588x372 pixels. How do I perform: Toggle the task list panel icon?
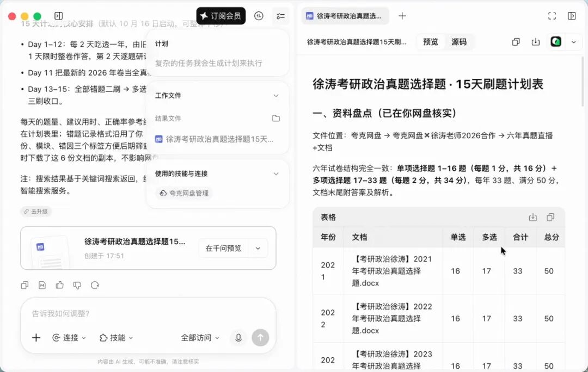click(280, 16)
